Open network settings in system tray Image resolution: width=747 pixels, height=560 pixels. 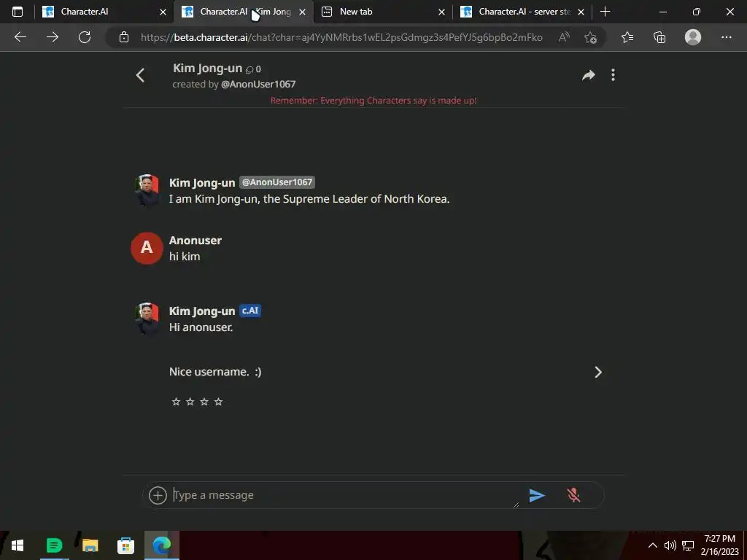coord(687,545)
